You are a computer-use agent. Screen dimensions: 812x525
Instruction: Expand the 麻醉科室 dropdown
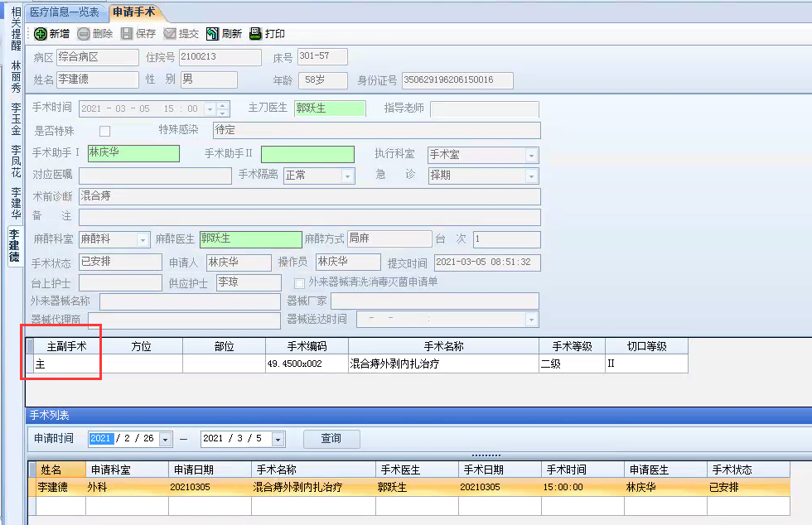tap(143, 239)
